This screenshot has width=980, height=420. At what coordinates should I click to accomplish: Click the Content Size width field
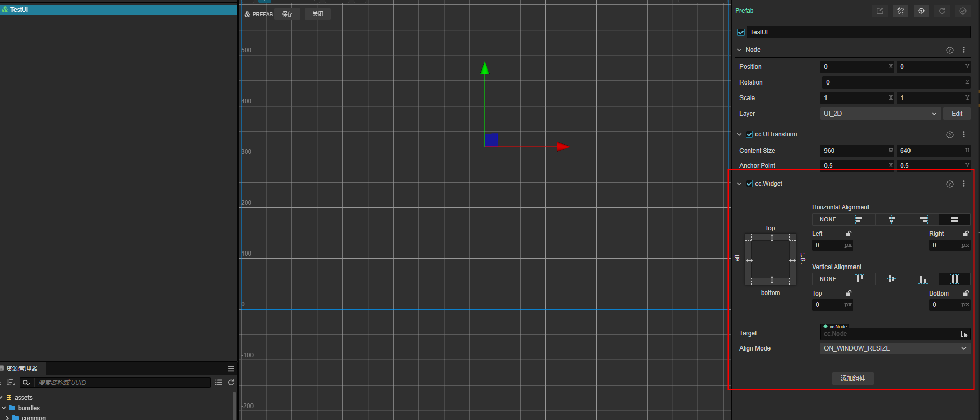858,151
